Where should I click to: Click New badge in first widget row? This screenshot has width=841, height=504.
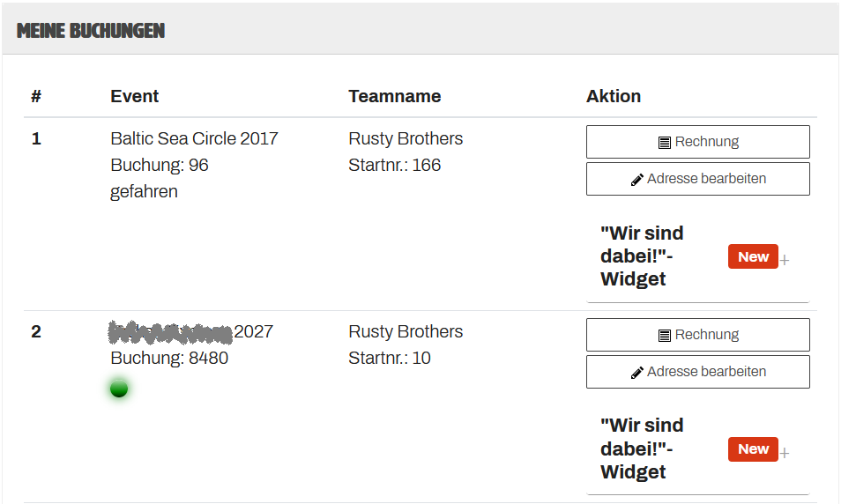753,256
